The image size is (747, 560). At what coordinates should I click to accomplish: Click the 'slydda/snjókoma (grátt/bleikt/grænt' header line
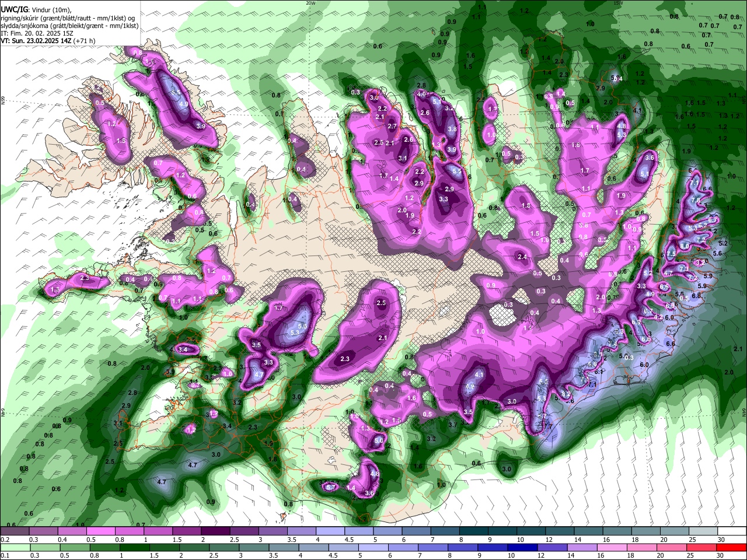[x=69, y=26]
